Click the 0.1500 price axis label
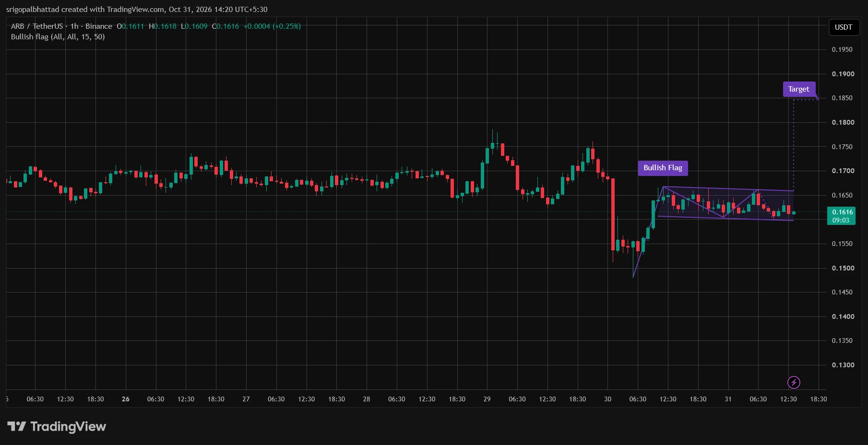Viewport: 868px width, 445px height. pyautogui.click(x=843, y=268)
